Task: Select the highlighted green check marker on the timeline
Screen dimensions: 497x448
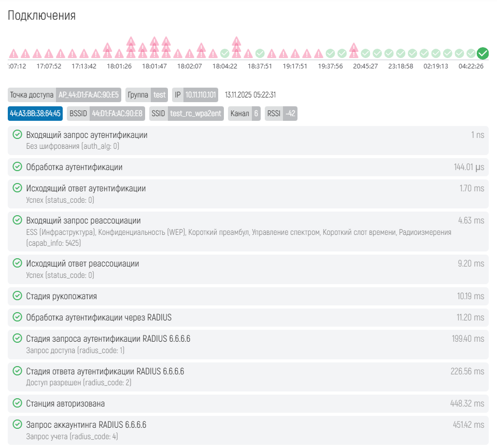Action: (482, 53)
